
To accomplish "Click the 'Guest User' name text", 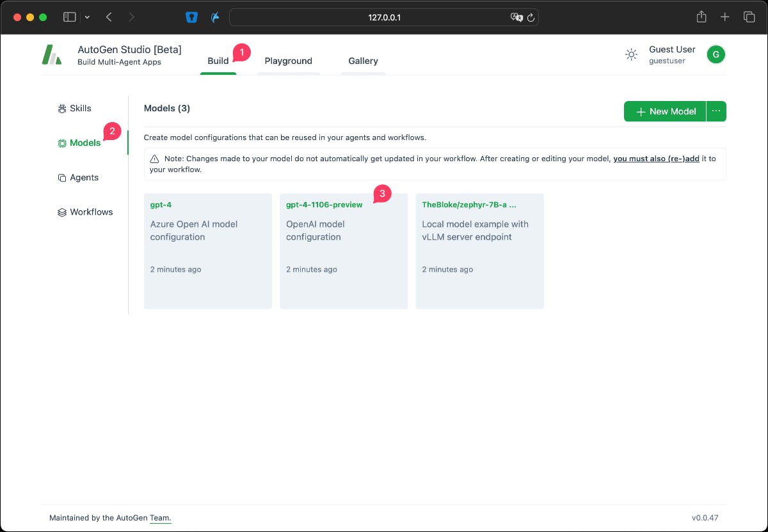I will coord(672,49).
